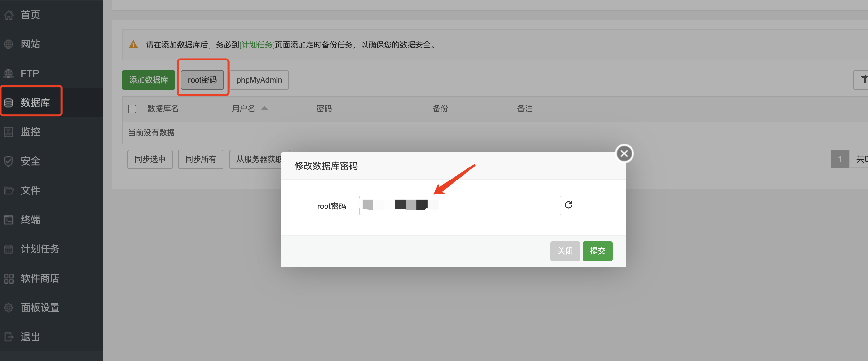Image resolution: width=868 pixels, height=361 pixels.
Task: Click the terminal icon beside 终端
Action: (x=9, y=220)
